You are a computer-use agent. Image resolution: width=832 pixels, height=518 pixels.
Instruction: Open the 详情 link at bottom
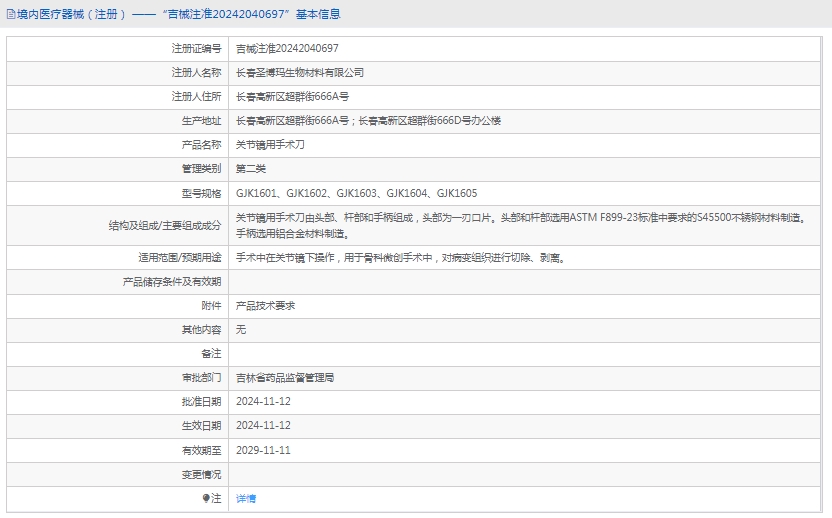click(x=246, y=498)
